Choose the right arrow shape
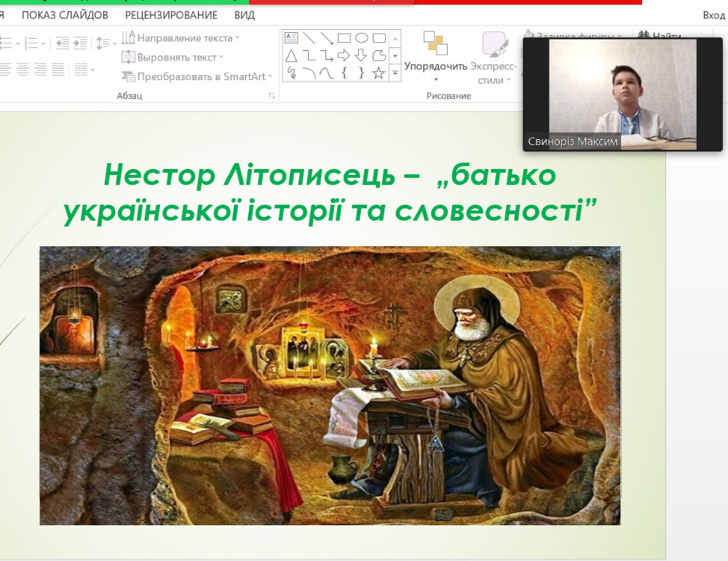The width and height of the screenshot is (728, 561). (344, 56)
